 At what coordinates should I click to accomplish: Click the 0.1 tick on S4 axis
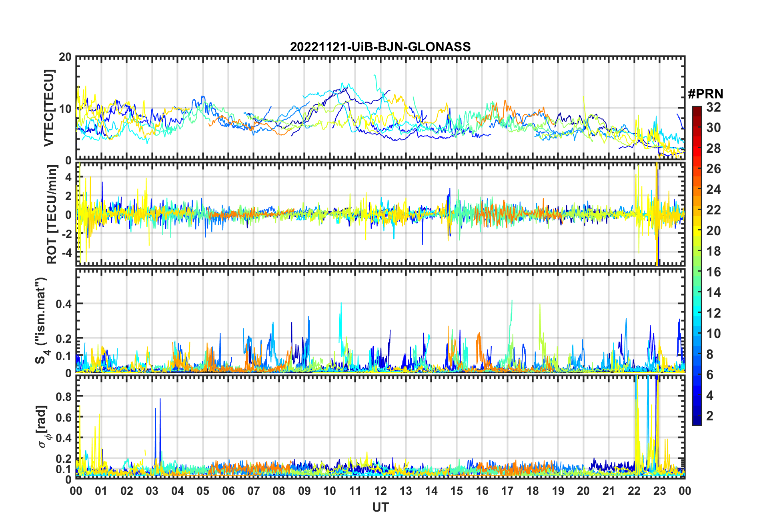(64, 356)
